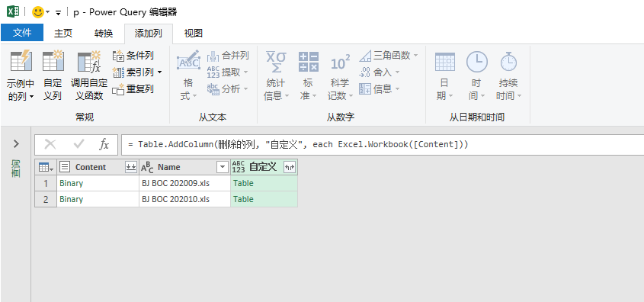Click Merge Columns (合并列)
Screen dimensions: 644x302
228,56
